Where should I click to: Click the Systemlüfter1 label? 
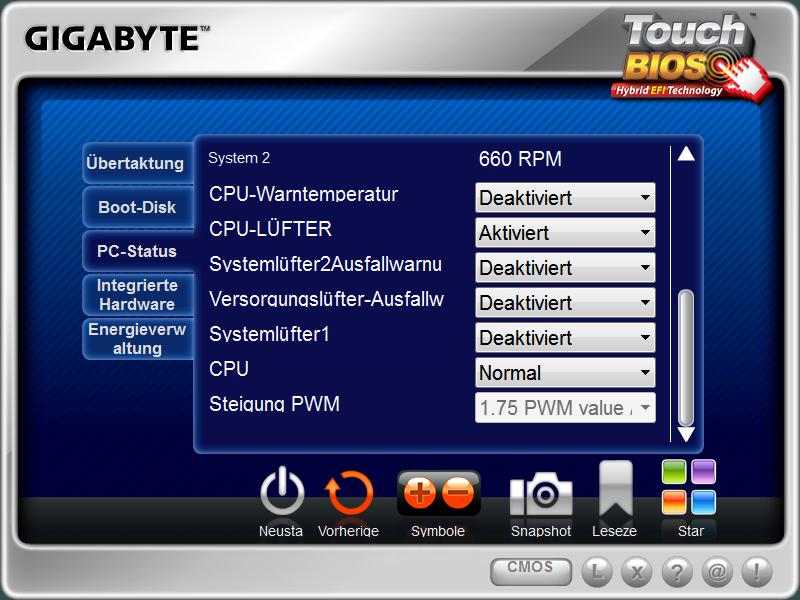click(269, 334)
